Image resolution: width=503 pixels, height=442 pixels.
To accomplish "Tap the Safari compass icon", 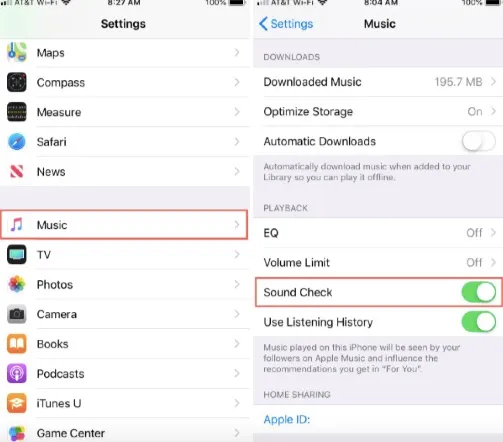I will 16,142.
